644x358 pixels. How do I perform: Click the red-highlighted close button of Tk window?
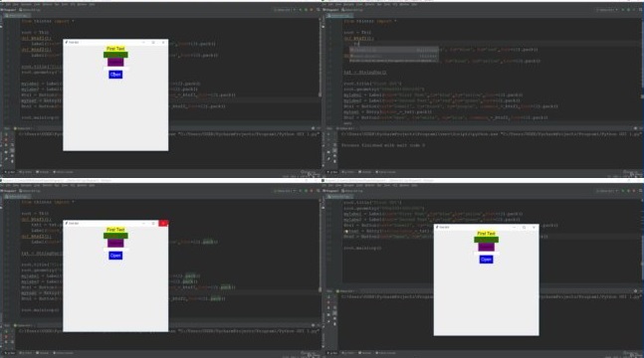pyautogui.click(x=163, y=224)
